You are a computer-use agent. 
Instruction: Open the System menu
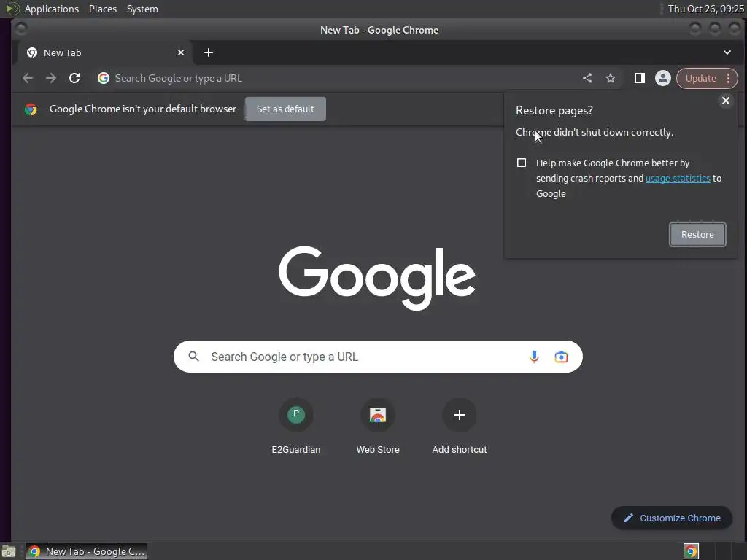(142, 9)
